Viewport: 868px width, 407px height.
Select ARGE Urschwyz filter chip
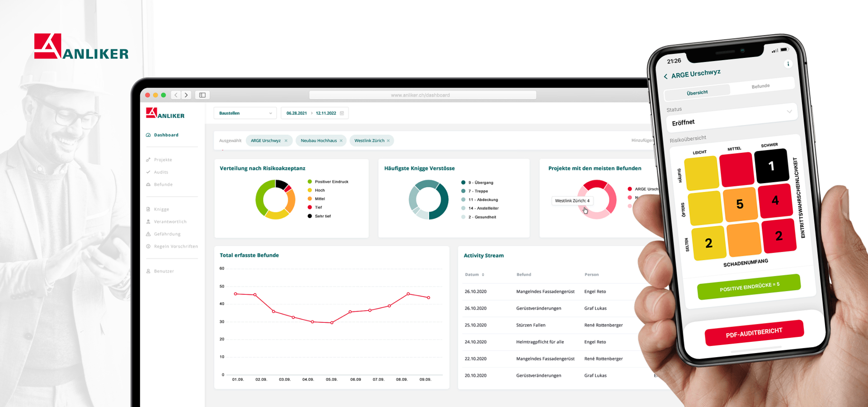coord(269,141)
